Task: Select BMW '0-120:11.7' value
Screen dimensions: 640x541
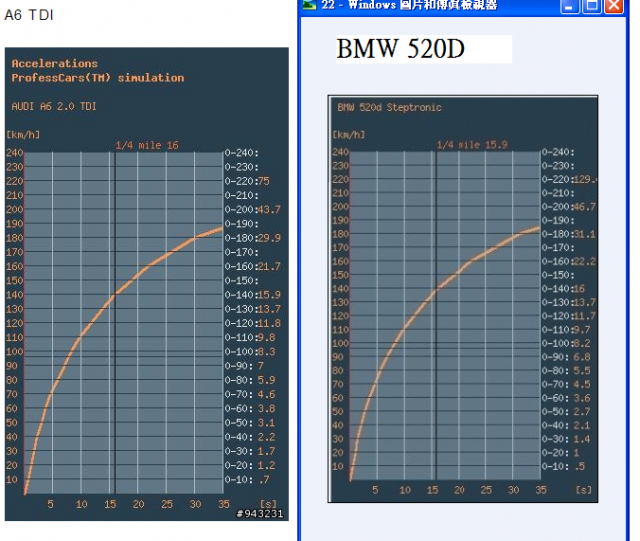Action: [x=569, y=316]
